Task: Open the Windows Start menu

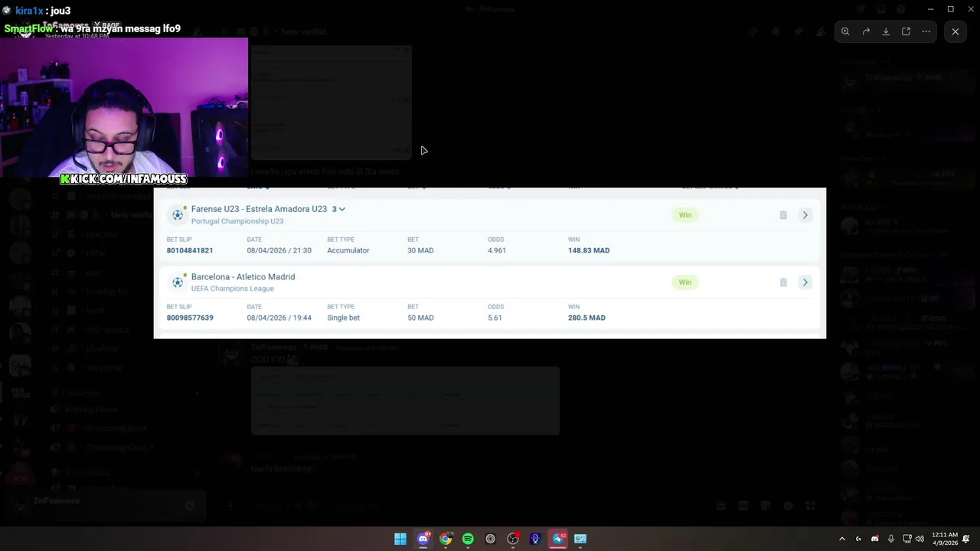Action: 400,539
